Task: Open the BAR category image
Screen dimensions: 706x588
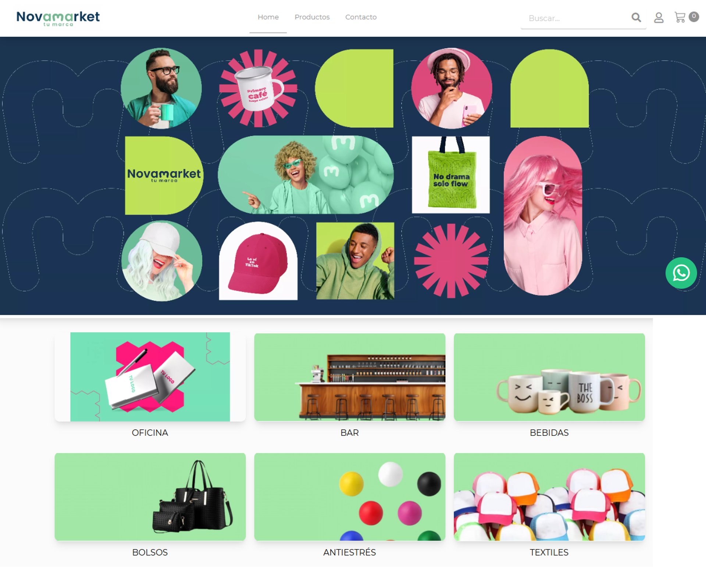Action: tap(350, 377)
